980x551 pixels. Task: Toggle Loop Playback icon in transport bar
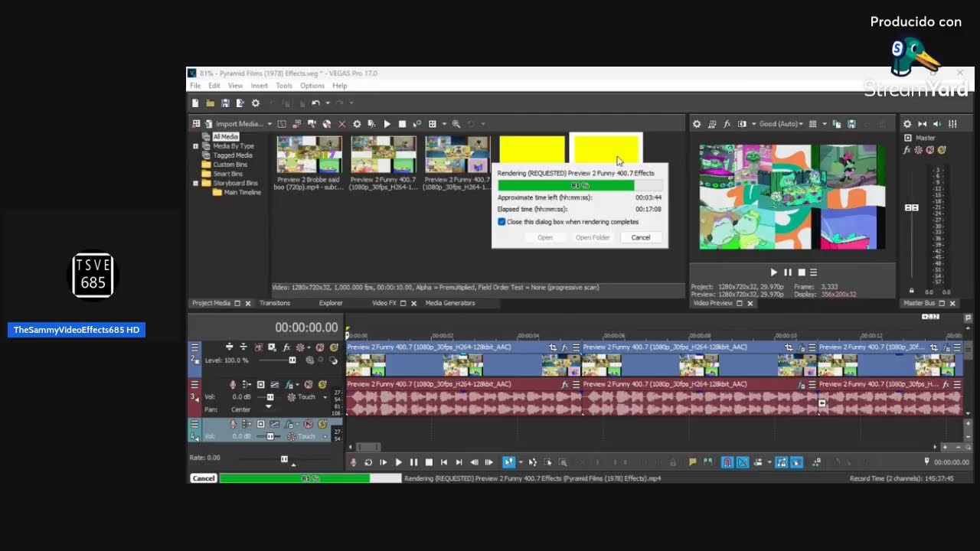tap(368, 462)
